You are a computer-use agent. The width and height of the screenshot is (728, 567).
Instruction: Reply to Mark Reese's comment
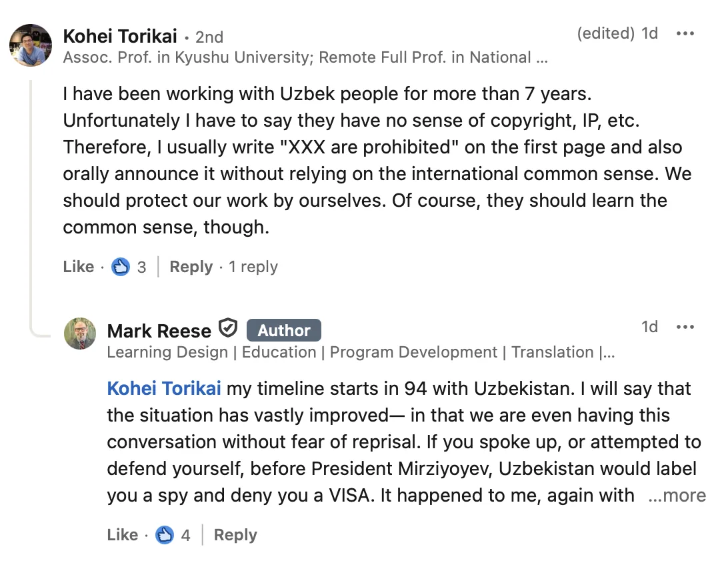click(x=235, y=535)
